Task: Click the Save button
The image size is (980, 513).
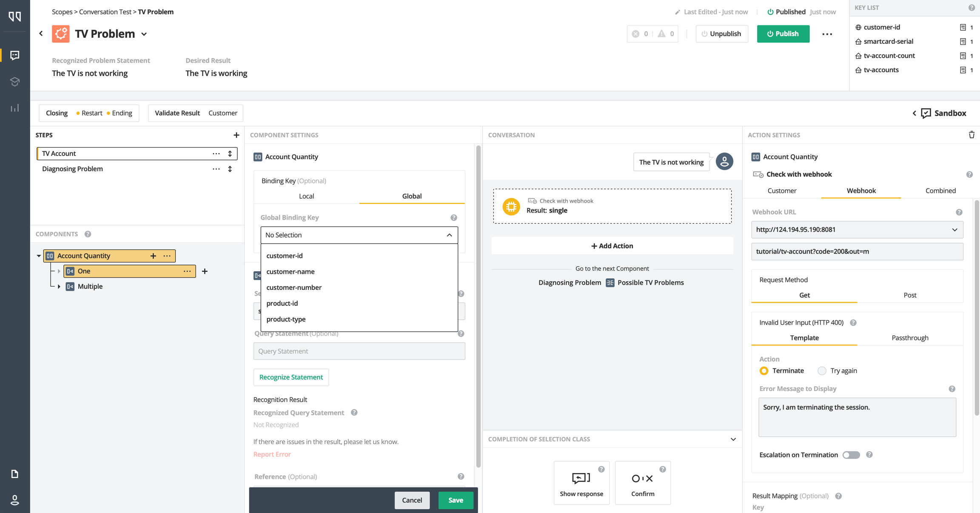Action: [455, 500]
